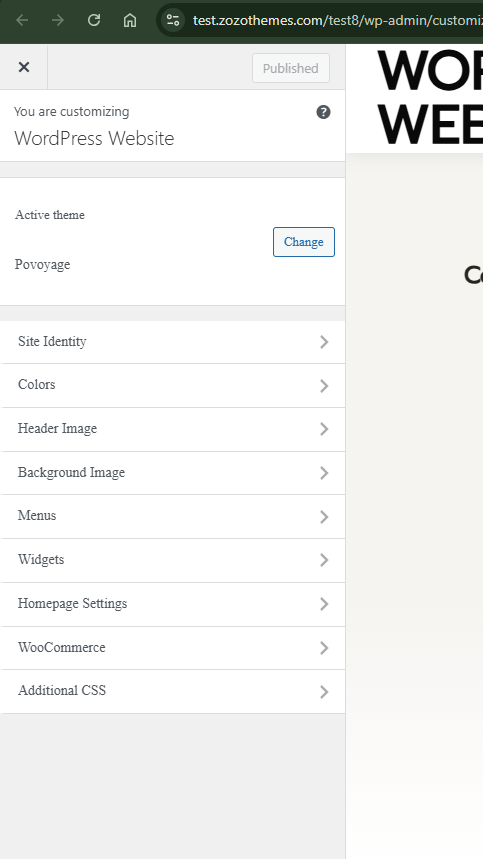This screenshot has width=483, height=859.
Task: Click the browser forward arrow
Action: point(58,20)
